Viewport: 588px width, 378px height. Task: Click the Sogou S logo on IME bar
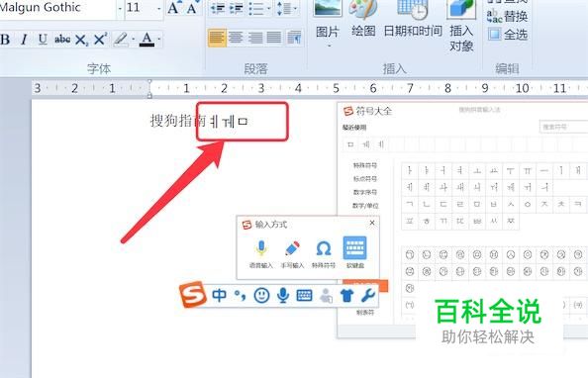click(193, 295)
